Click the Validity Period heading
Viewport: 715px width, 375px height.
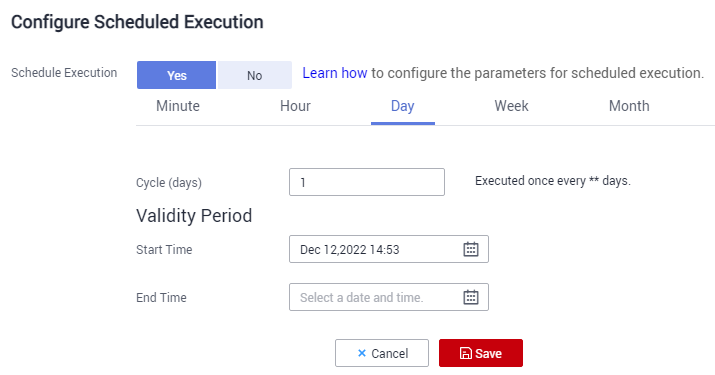(194, 216)
